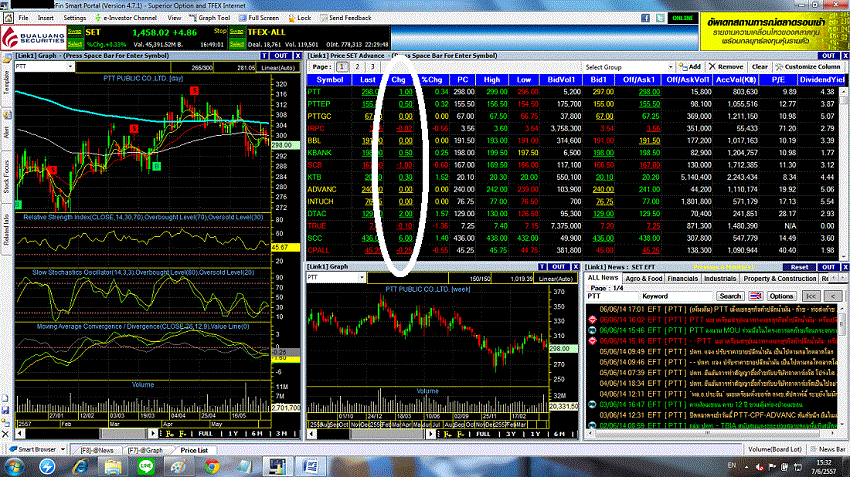Lock the application screen
The height and width of the screenshot is (477, 850).
pyautogui.click(x=300, y=18)
